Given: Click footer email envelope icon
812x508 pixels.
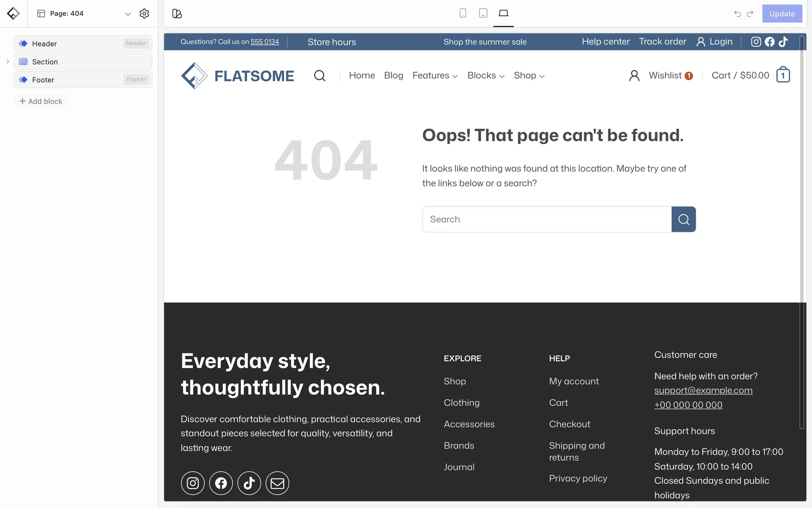Looking at the screenshot, I should pos(277,483).
